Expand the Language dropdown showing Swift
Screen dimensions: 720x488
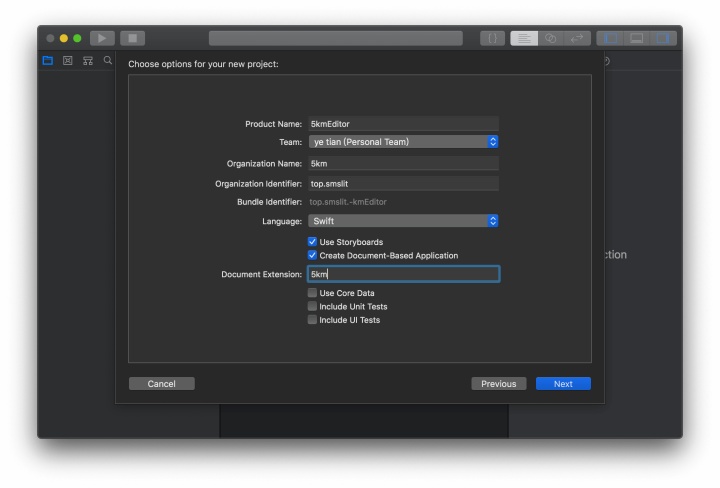point(403,221)
